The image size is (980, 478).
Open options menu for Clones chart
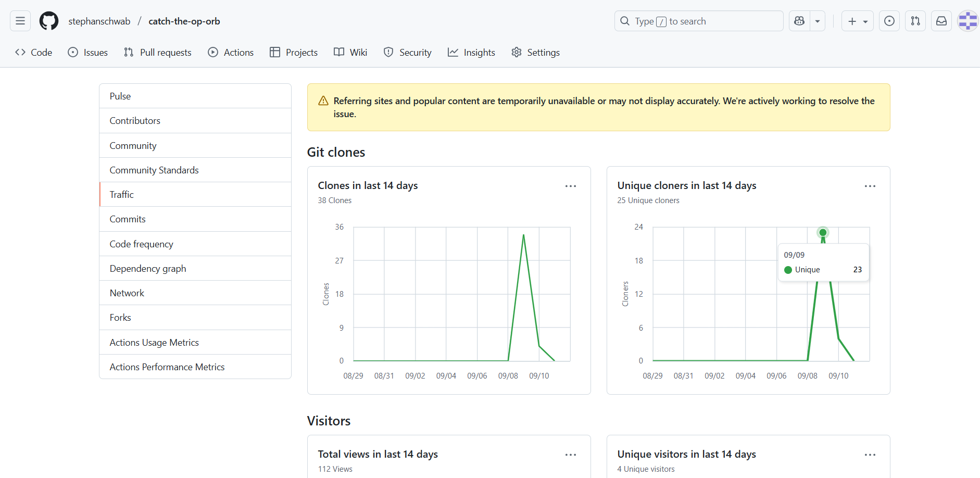coord(571,186)
